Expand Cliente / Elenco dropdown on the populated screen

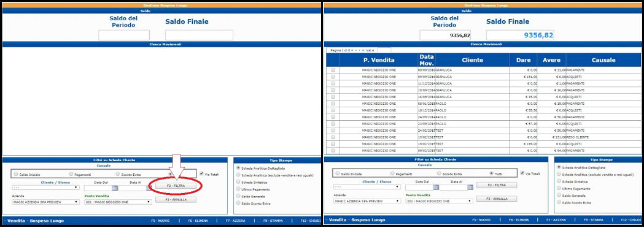click(367, 187)
